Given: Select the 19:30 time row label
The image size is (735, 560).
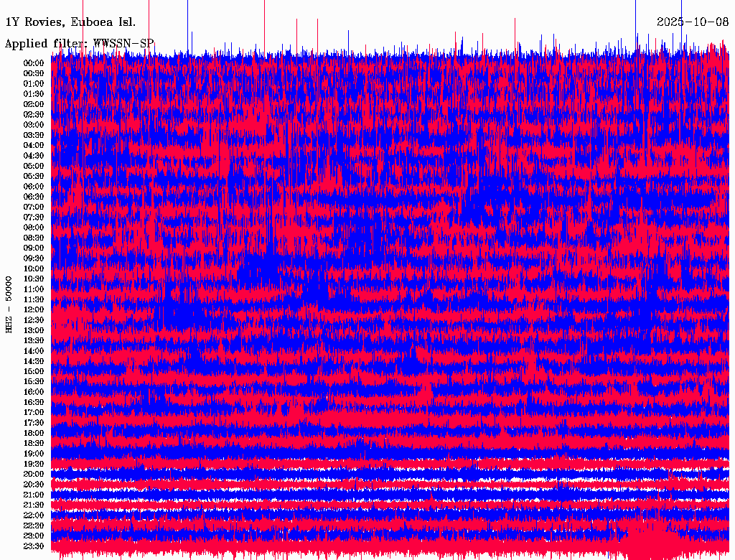Looking at the screenshot, I should (34, 464).
